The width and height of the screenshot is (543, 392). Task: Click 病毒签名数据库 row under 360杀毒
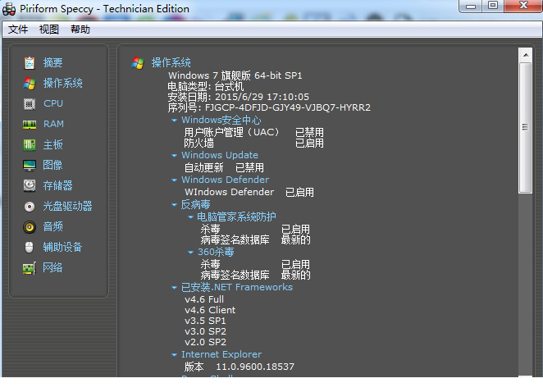pos(255,275)
